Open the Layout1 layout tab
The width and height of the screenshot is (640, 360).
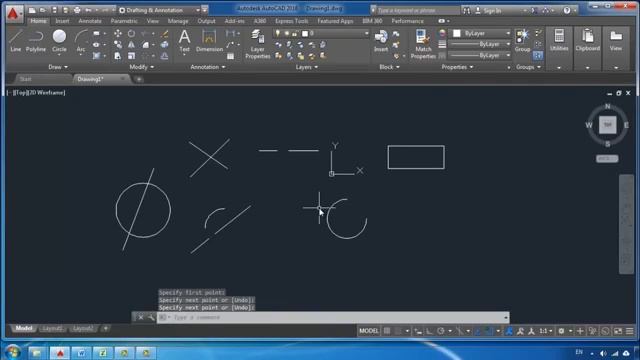[52, 328]
